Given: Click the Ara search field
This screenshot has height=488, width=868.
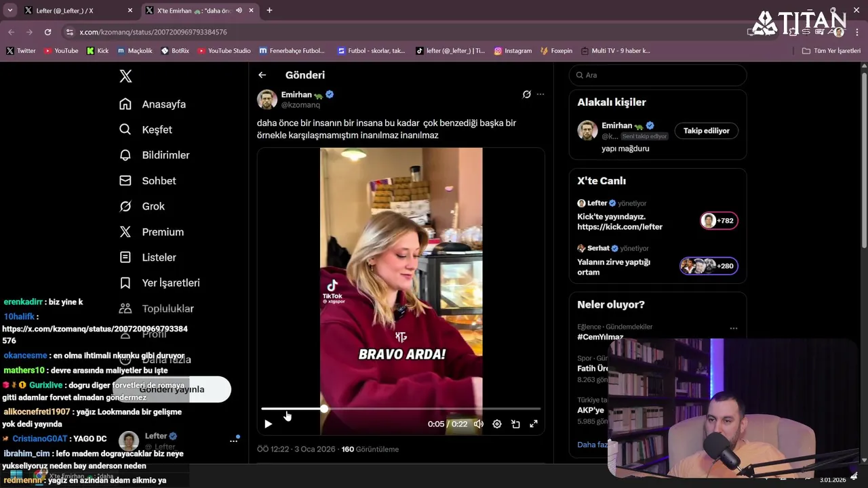Looking at the screenshot, I should [658, 75].
